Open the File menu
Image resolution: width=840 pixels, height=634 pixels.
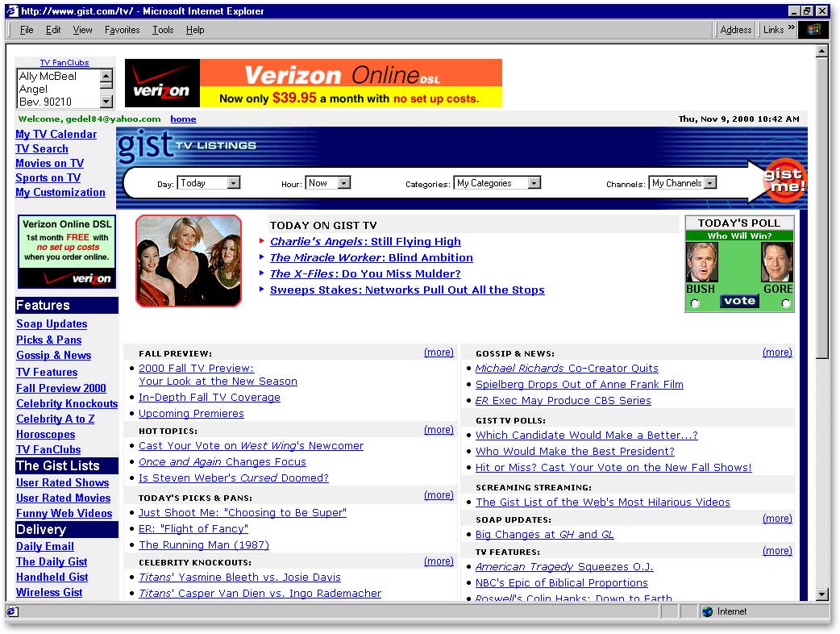point(27,30)
